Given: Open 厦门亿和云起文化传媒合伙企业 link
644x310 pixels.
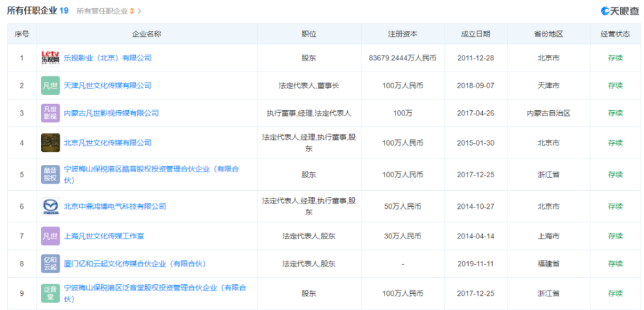Looking at the screenshot, I should click(x=135, y=264).
